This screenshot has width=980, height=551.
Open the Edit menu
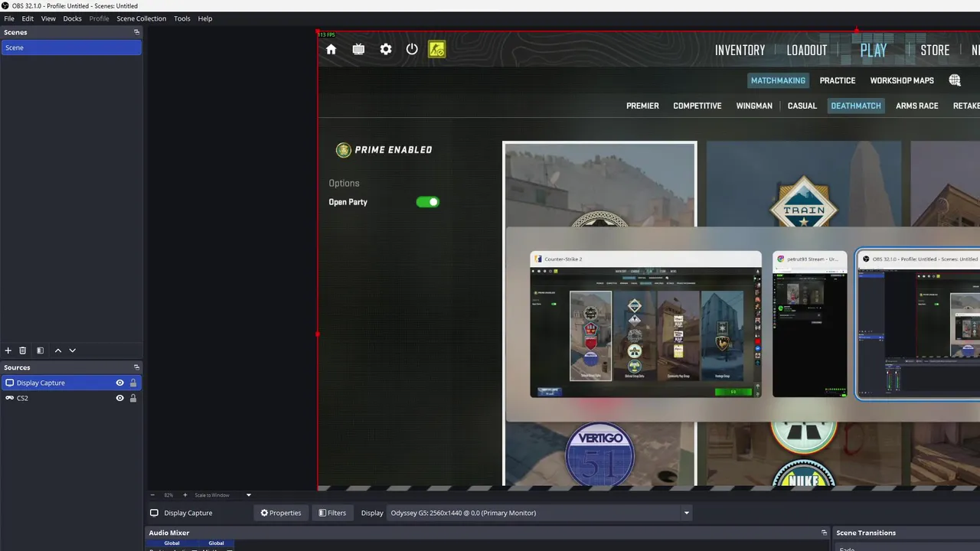tap(28, 18)
